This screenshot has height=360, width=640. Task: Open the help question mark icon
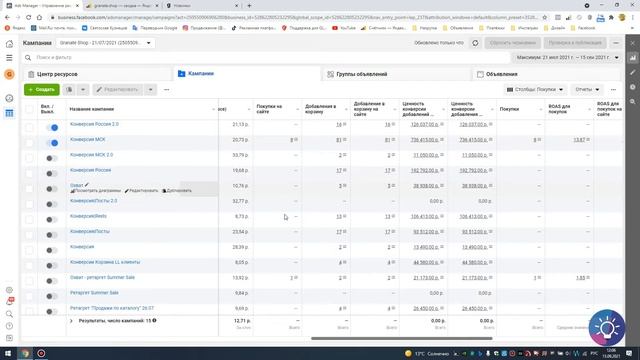9,326
